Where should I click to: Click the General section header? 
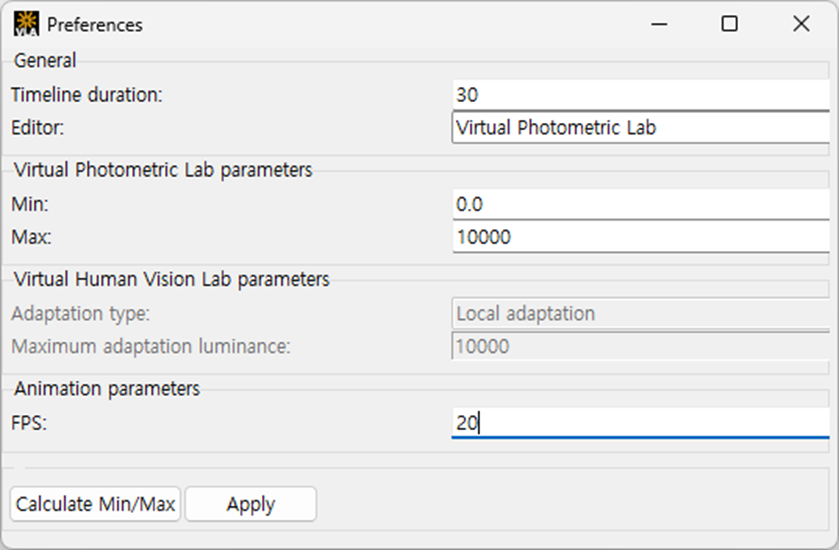click(x=45, y=61)
